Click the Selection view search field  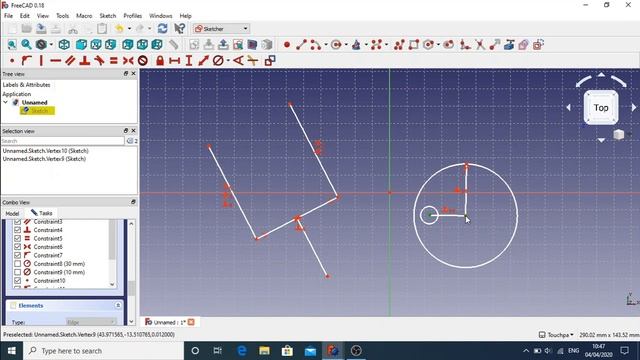(62, 141)
